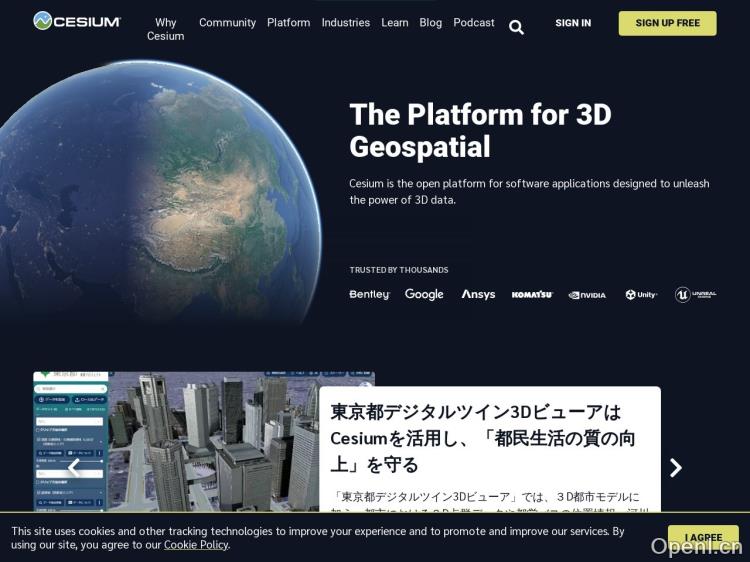Click the 'TRUSTED BY THOUSANDS' label
750x562 pixels.
399,270
